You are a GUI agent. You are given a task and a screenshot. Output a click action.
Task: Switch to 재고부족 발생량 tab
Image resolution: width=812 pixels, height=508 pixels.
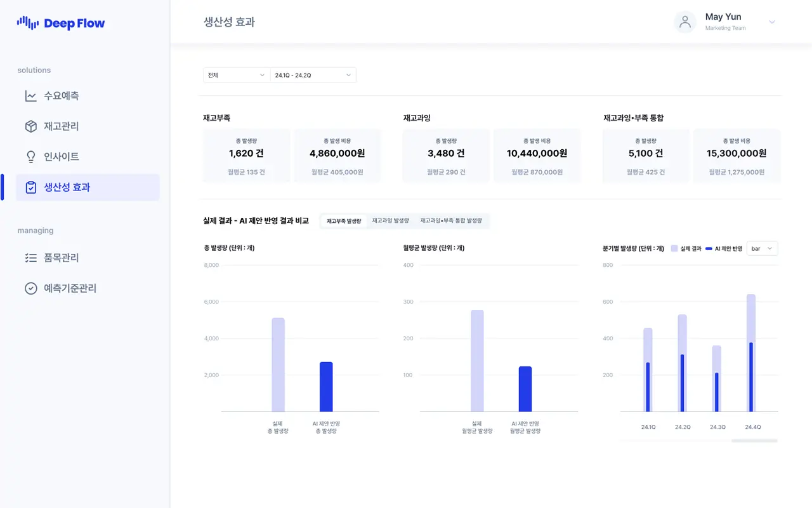(x=344, y=221)
